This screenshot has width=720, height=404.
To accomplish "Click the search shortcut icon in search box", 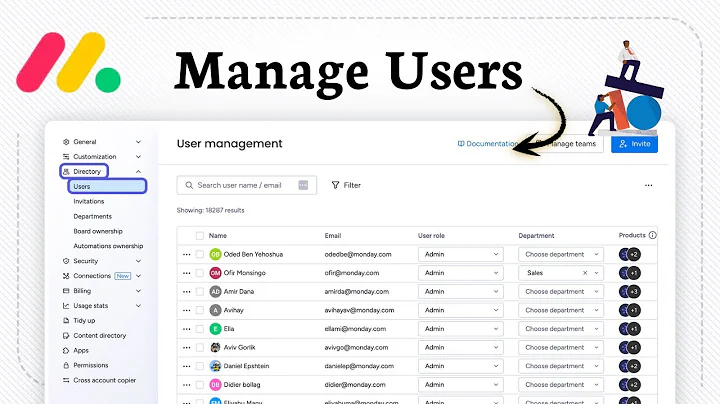I will [303, 185].
